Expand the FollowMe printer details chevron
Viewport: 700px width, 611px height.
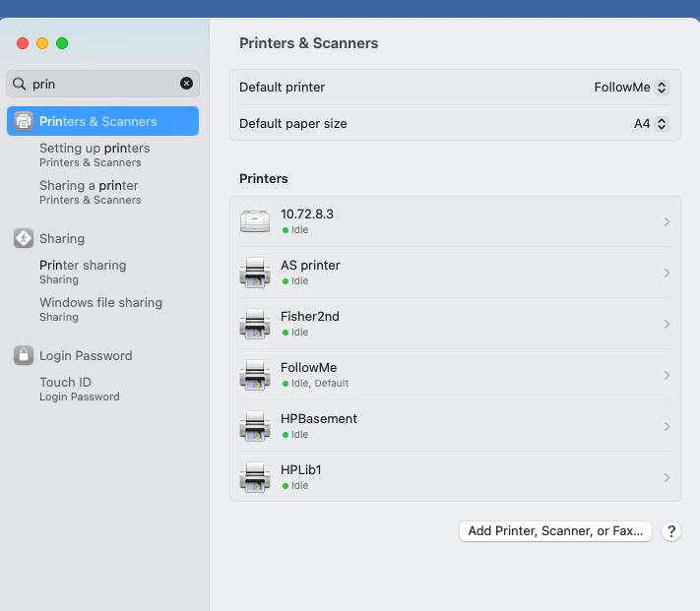coord(667,375)
